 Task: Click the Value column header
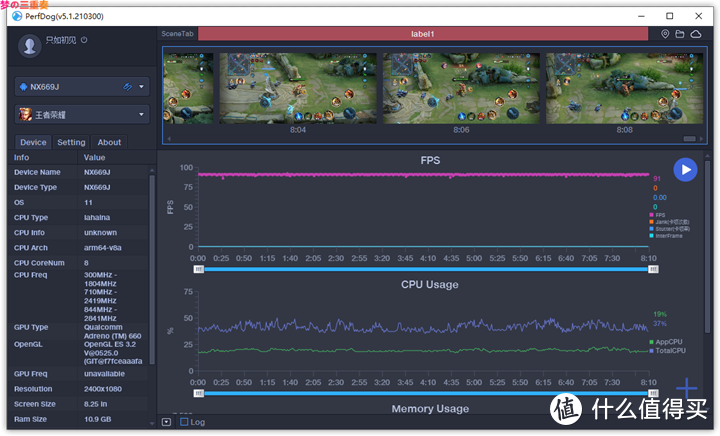point(94,157)
